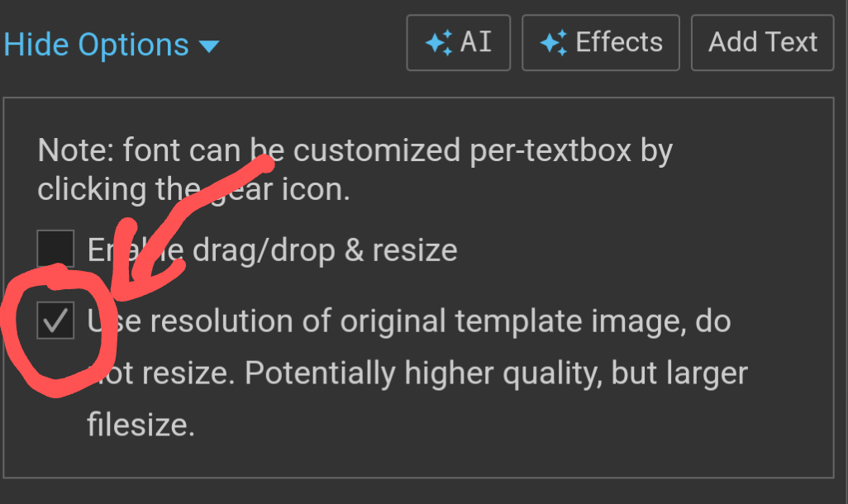Click the 'AI' text label
Screen dimensions: 848x504
click(x=476, y=42)
